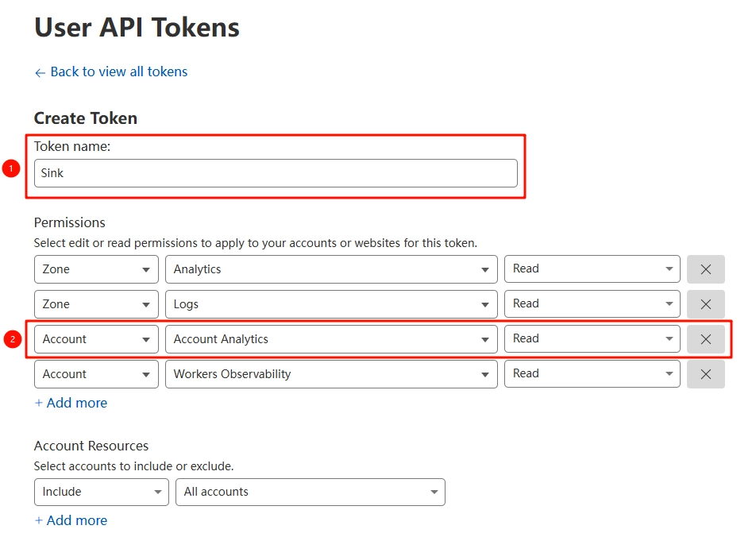Open the Workers Observability permission dropdown
756x537 pixels.
tap(330, 373)
